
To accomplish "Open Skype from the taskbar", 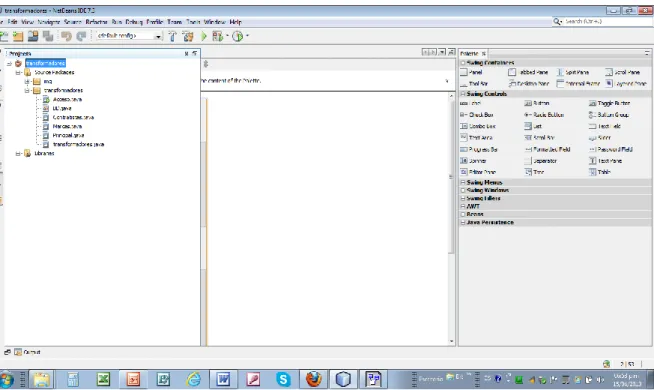I will point(283,379).
